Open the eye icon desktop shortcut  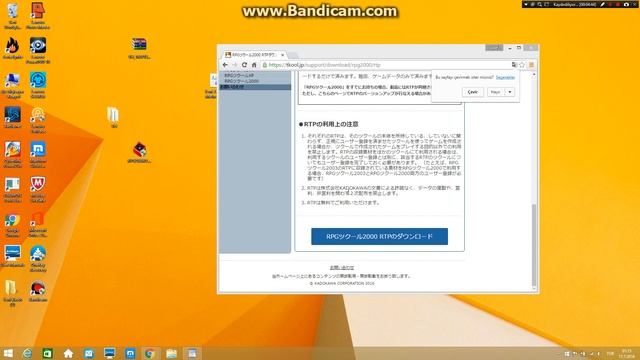[38, 50]
